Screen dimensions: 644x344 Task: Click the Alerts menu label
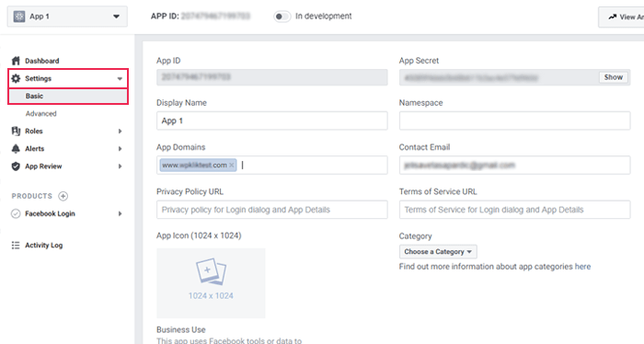click(35, 149)
